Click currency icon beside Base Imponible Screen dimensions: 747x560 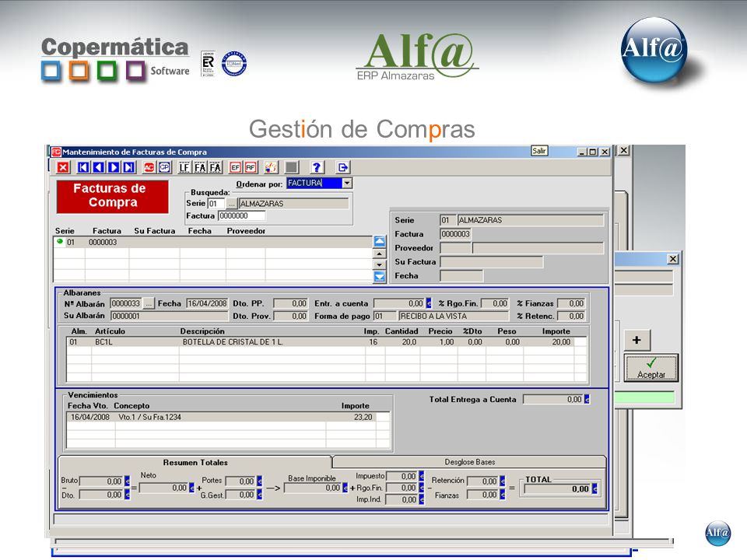pos(345,488)
